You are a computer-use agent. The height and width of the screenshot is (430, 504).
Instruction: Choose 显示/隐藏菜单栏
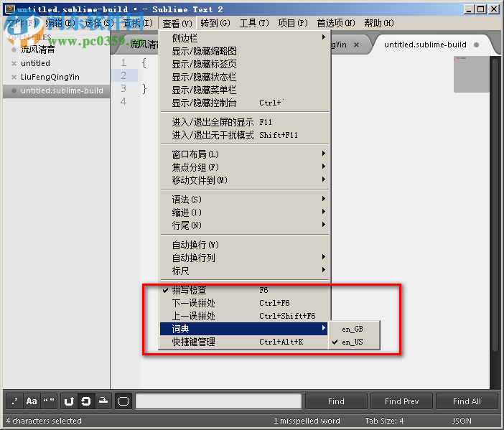pyautogui.click(x=244, y=90)
